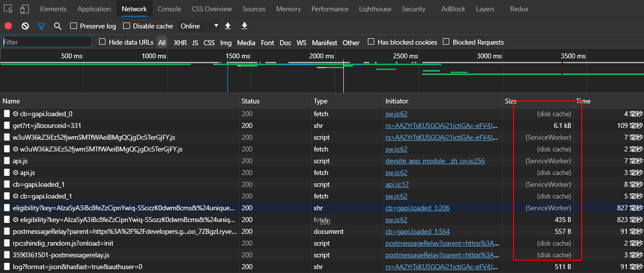The image size is (644, 273).
Task: Open the network search magnifier
Action: 57,26
